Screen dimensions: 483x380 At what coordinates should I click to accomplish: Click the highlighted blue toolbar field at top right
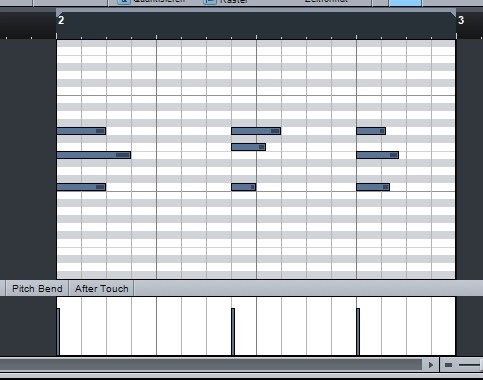405,3
